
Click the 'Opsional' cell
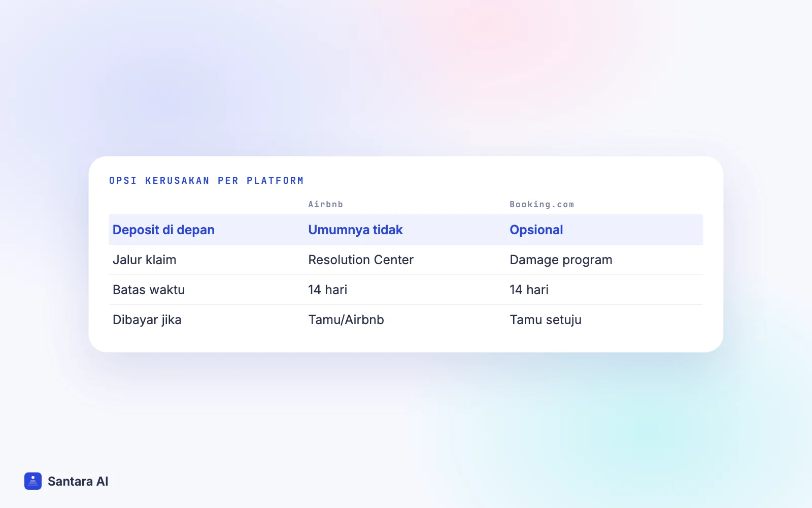click(x=536, y=230)
